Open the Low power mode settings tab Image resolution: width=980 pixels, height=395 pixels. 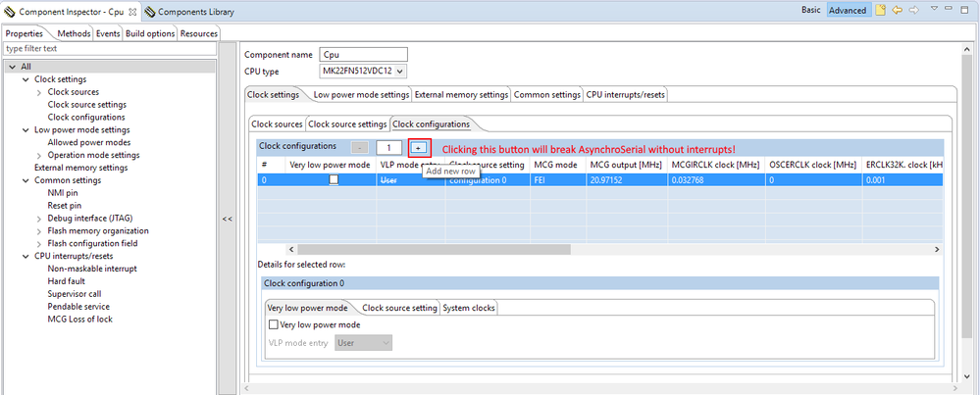coord(361,95)
